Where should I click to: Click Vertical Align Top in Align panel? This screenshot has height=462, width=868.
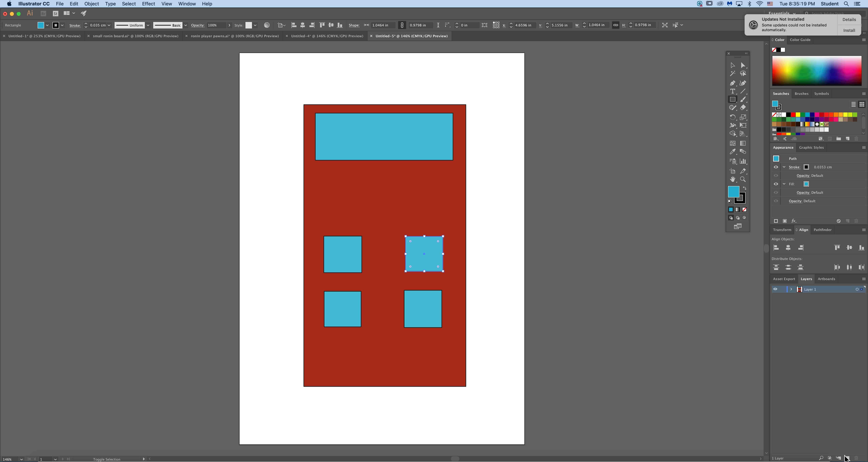(837, 248)
